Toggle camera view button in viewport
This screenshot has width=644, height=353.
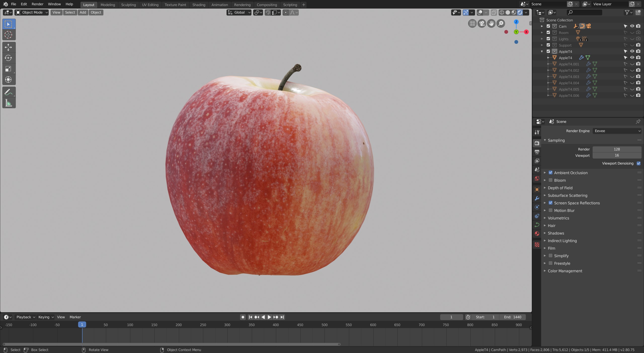(x=482, y=23)
